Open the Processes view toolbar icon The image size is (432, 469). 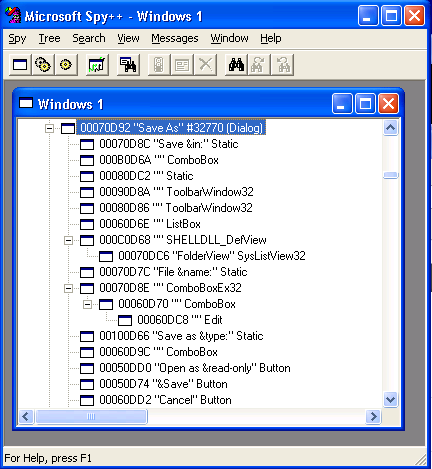coord(43,64)
